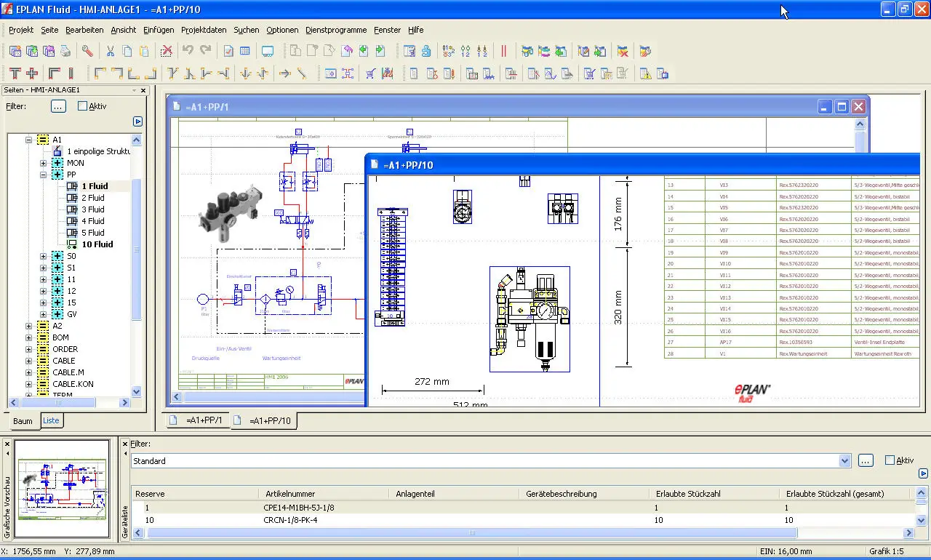
Task: Select the 3 Fluid page in tree
Action: 92,209
